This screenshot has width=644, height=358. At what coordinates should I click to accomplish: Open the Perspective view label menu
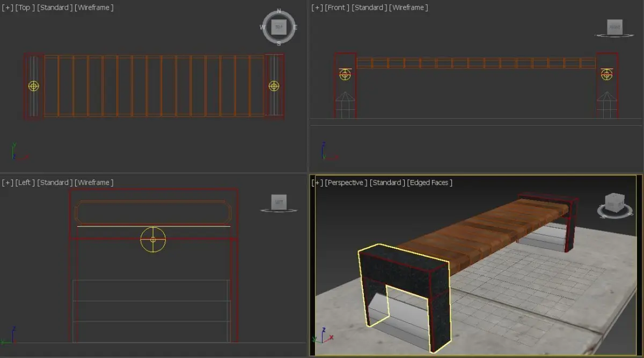(346, 183)
